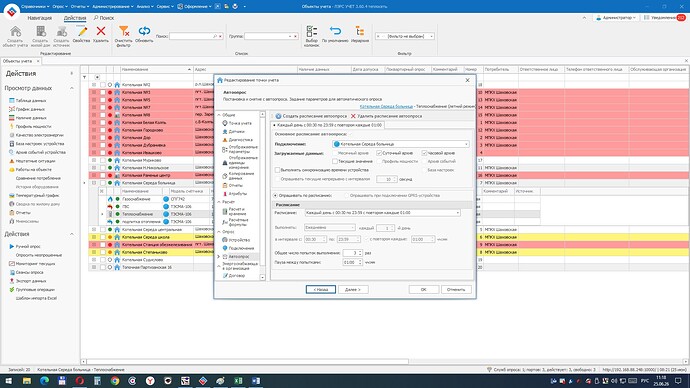Viewport: 690px width, 388px height.
Task: Open Свойства pencil icon in toolbar
Action: (x=81, y=31)
